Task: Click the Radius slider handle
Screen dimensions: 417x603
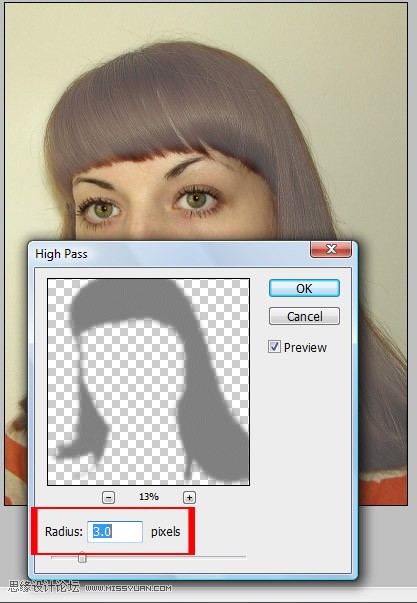Action: [x=82, y=557]
